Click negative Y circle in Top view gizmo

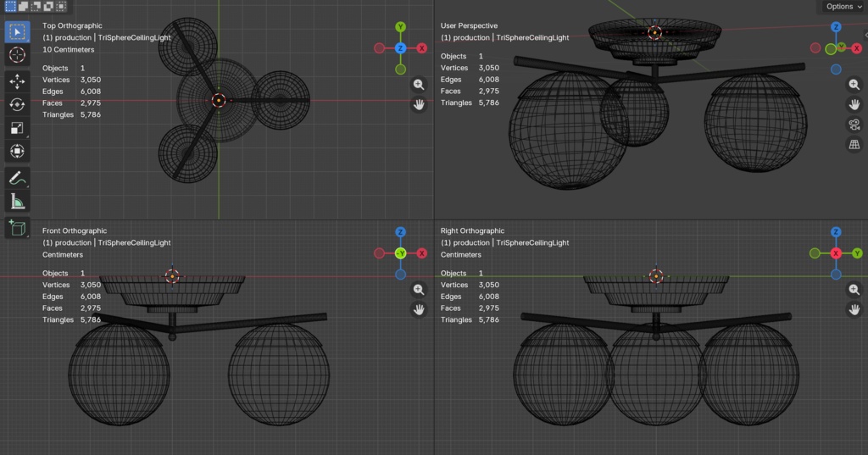click(x=400, y=69)
